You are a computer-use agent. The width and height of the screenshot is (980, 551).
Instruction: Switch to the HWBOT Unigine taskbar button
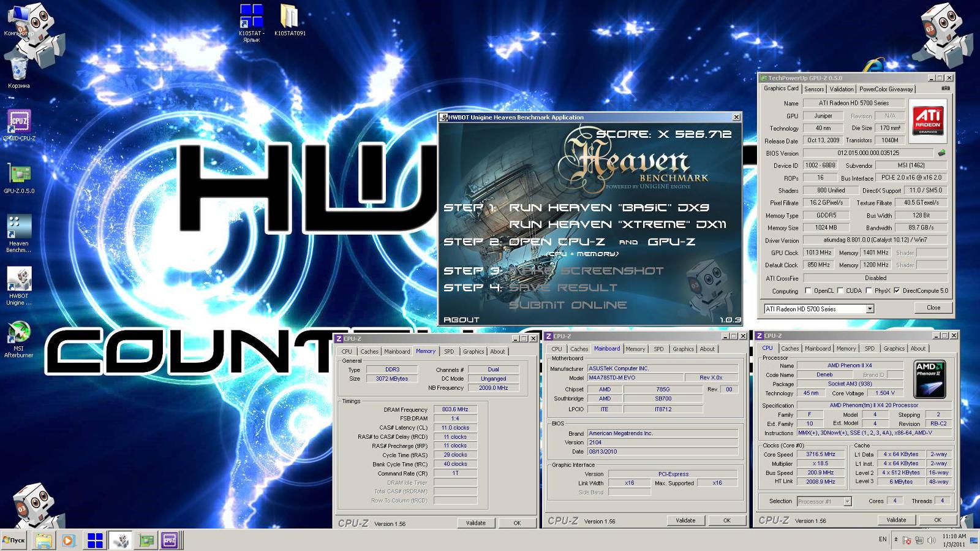click(121, 540)
